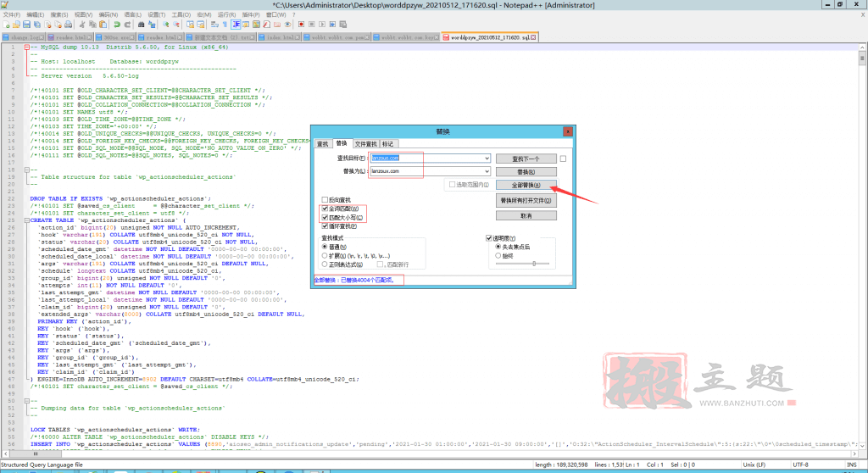Open the 插件(P) menu
The height and width of the screenshot is (473, 868).
click(251, 15)
